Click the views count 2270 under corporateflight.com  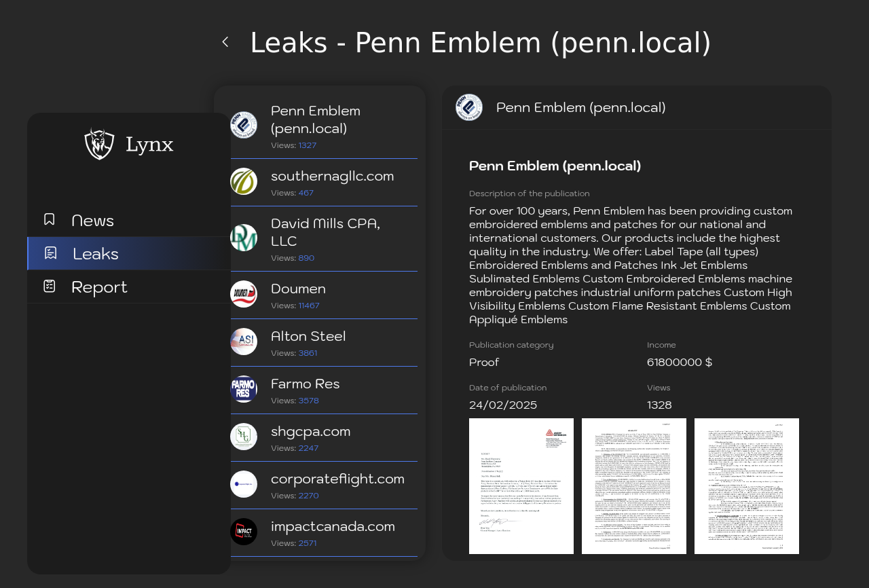[x=308, y=496]
